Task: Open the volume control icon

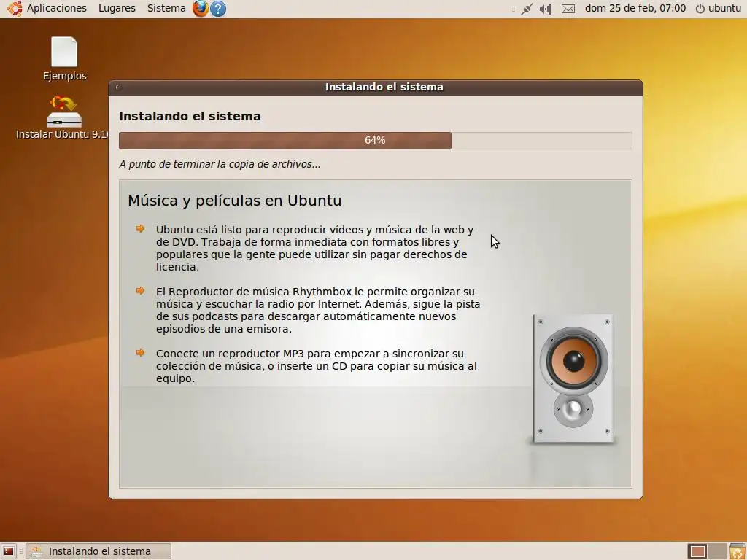Action: (x=545, y=9)
